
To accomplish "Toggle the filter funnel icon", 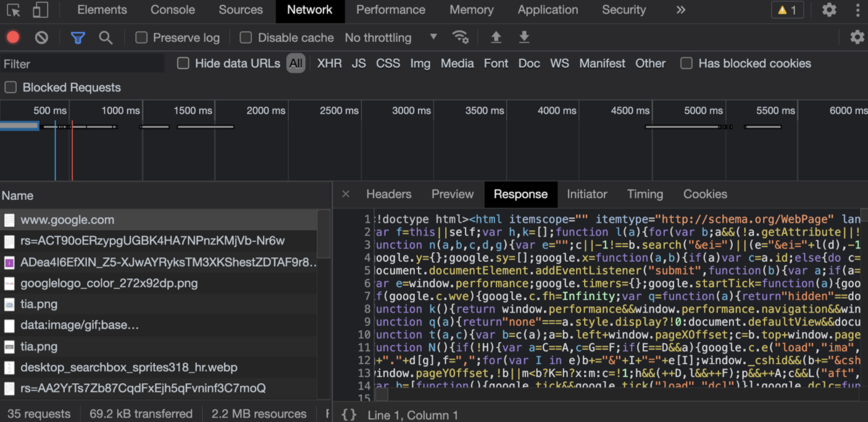I will coord(78,38).
